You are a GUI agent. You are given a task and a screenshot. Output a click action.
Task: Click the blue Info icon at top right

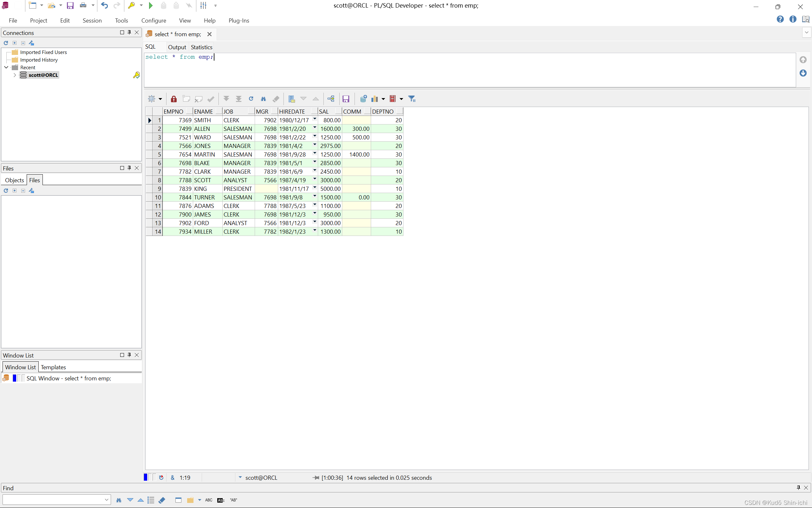[x=793, y=19]
